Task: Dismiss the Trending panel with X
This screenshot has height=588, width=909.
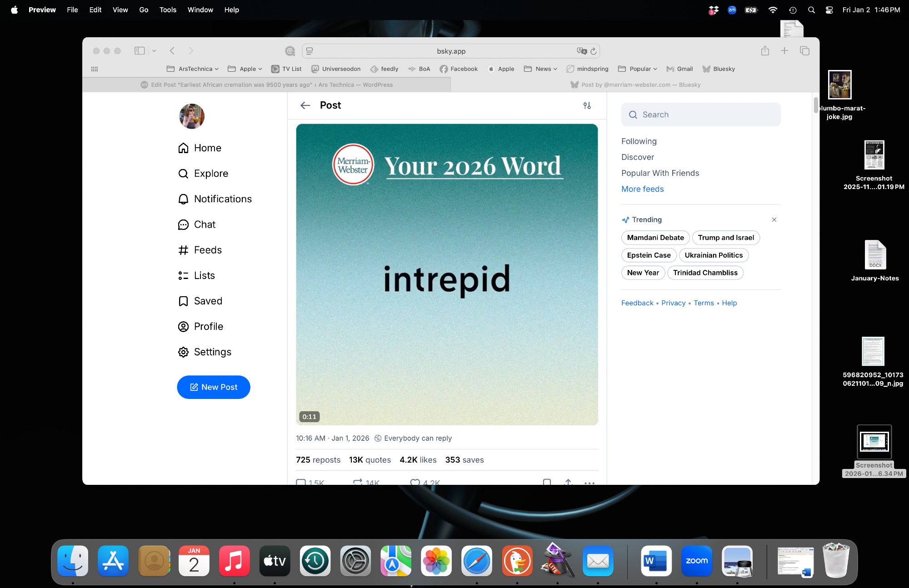Action: (774, 219)
